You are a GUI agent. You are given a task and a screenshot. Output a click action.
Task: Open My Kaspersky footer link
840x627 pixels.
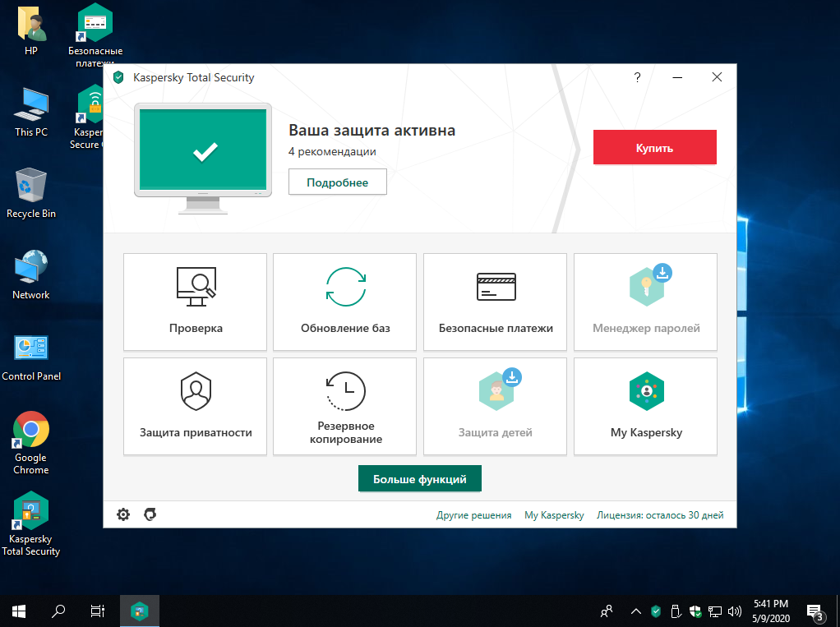pos(554,515)
